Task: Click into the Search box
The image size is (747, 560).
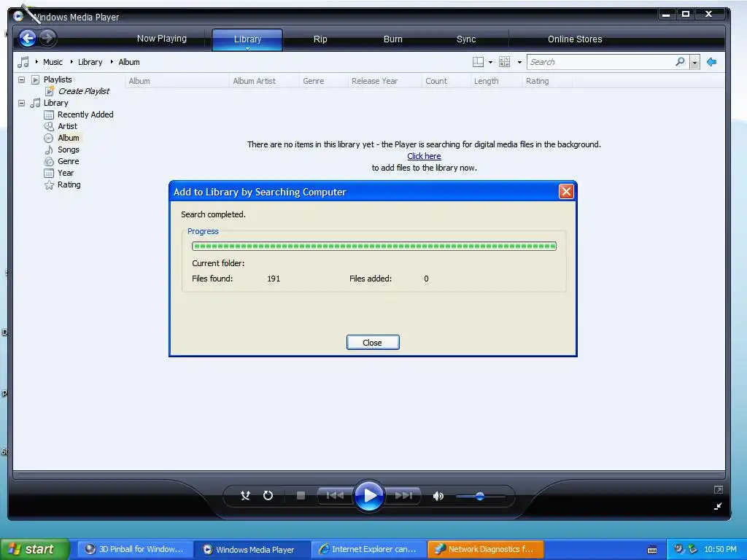Action: (x=600, y=62)
